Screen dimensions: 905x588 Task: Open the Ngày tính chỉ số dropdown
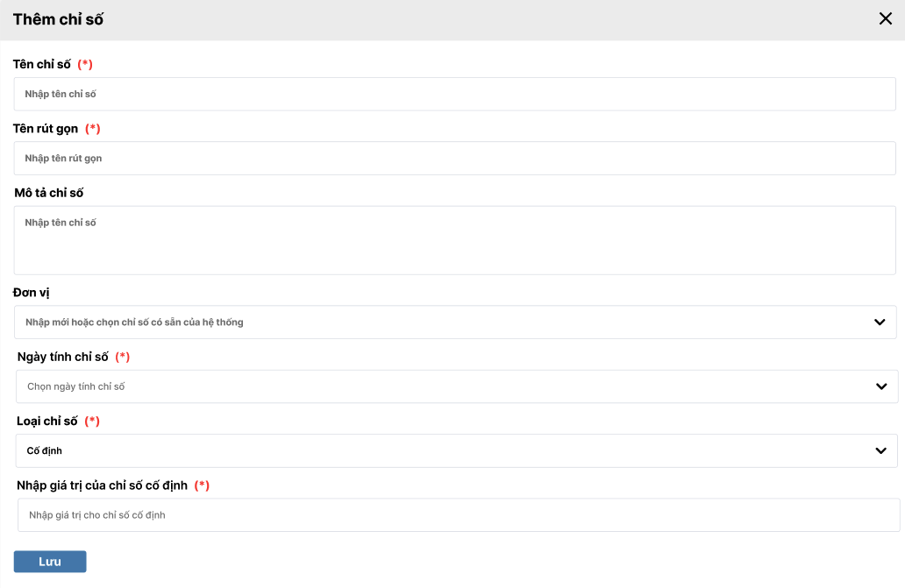[438, 386]
